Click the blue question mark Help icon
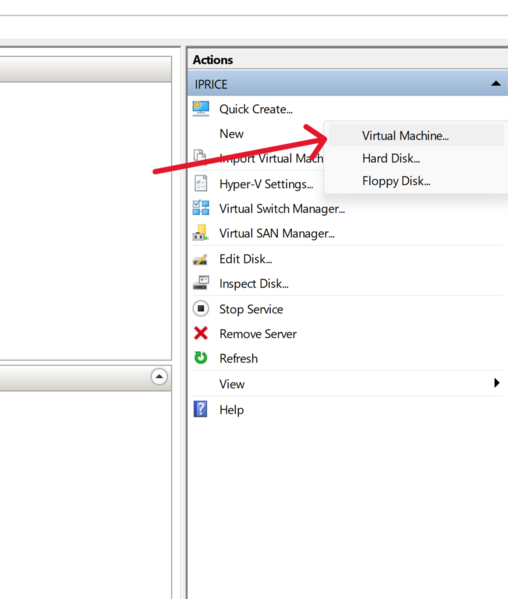The width and height of the screenshot is (508, 599). pos(201,409)
